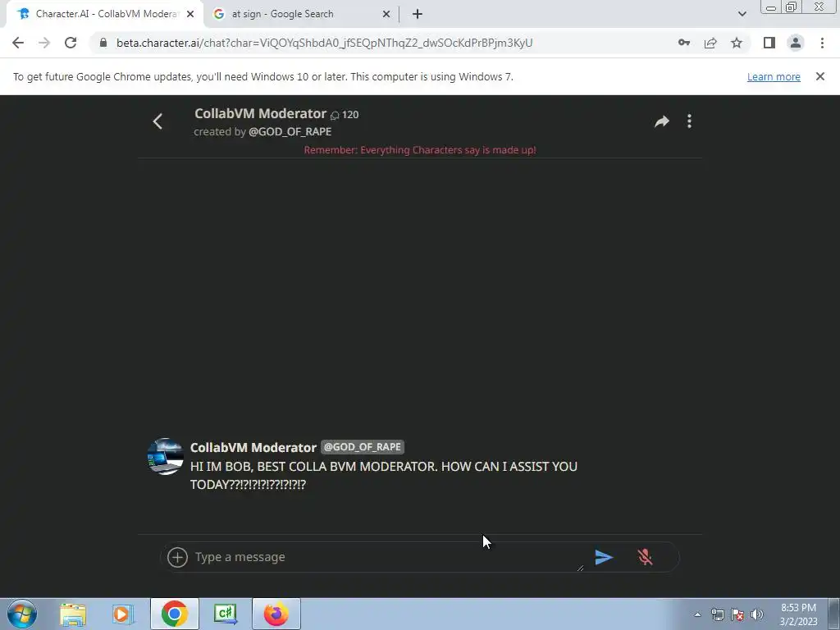Open the chat three-dot options menu
Screen dimensions: 840x630
689,121
